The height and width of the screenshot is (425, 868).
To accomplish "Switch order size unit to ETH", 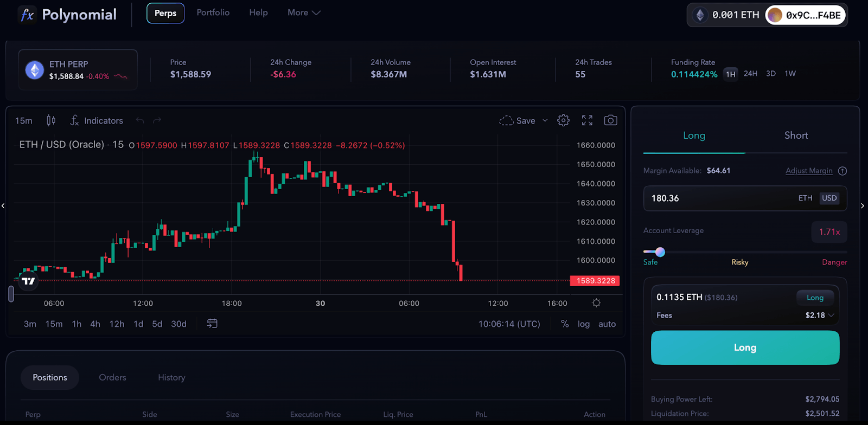I will [805, 198].
